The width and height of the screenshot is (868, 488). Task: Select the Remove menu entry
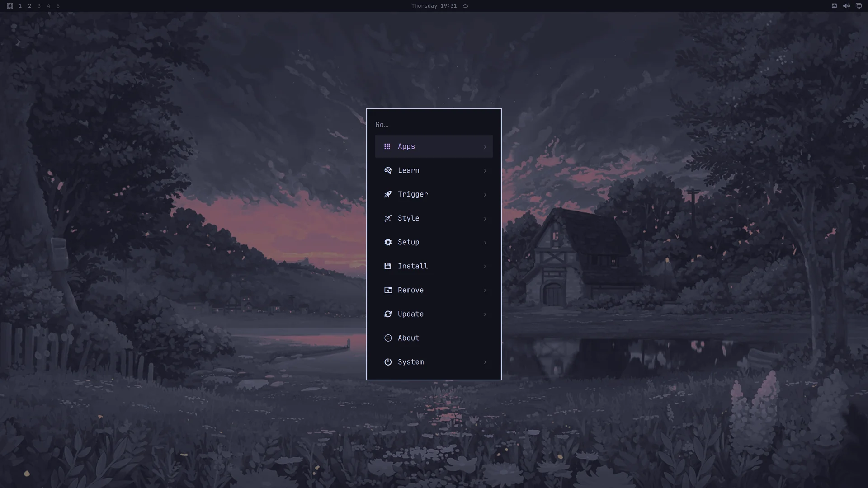tap(434, 290)
